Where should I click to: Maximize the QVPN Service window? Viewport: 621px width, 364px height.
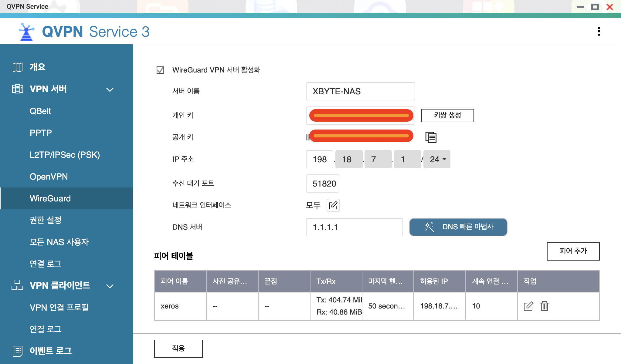pos(595,7)
